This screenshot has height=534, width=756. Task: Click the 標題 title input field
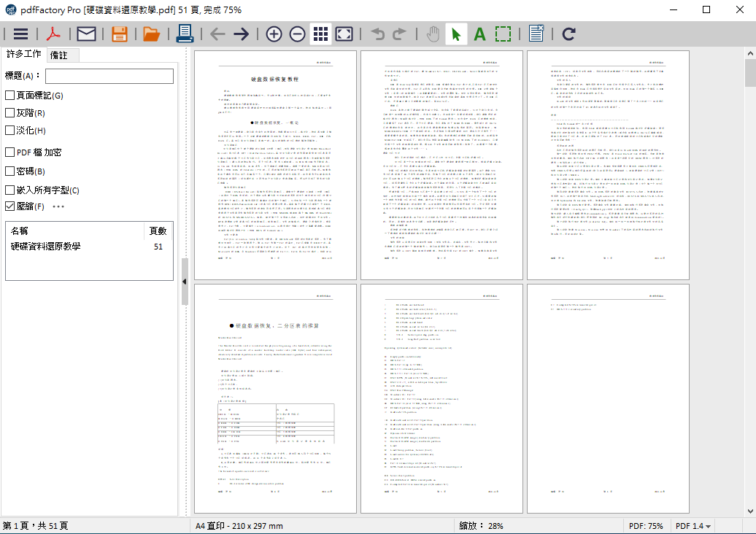click(109, 76)
